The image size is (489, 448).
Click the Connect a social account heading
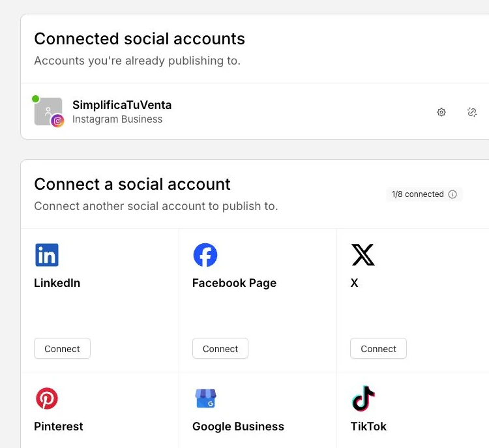(132, 184)
